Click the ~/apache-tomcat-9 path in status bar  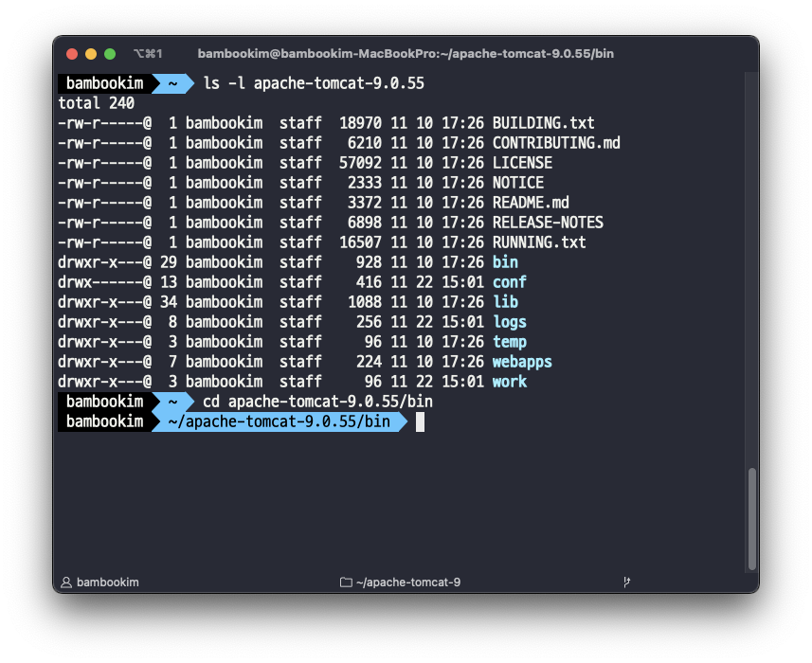pyautogui.click(x=408, y=582)
